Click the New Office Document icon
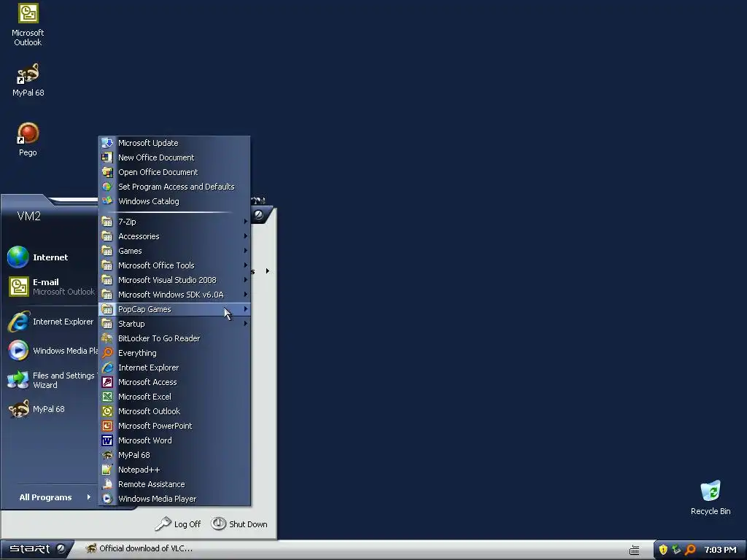 tap(107, 157)
